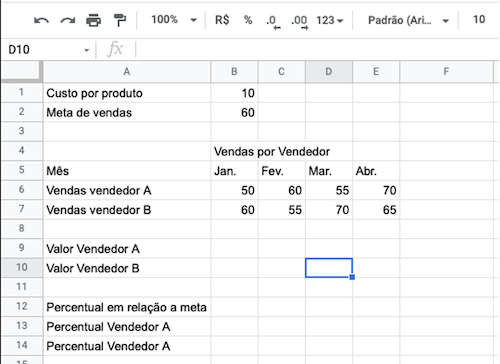The height and width of the screenshot is (364, 500).
Task: Click 'Percentual em relação a meta' cell
Action: click(x=127, y=307)
